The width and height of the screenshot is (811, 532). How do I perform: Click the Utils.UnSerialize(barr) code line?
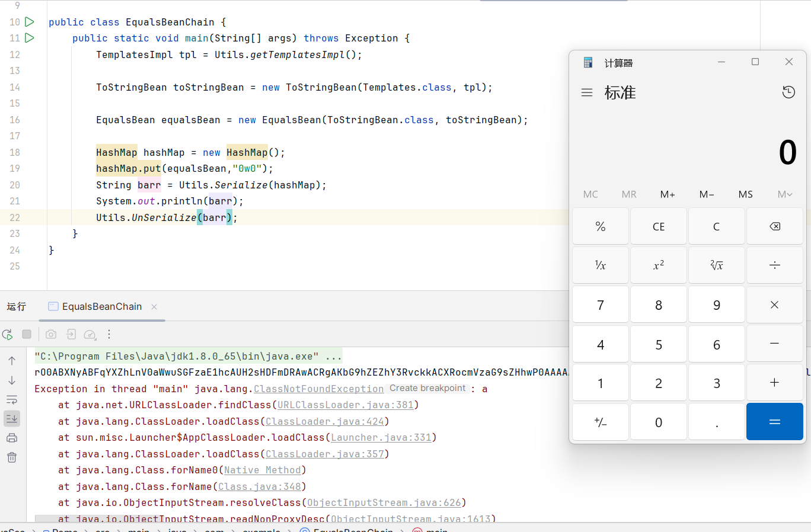(167, 217)
